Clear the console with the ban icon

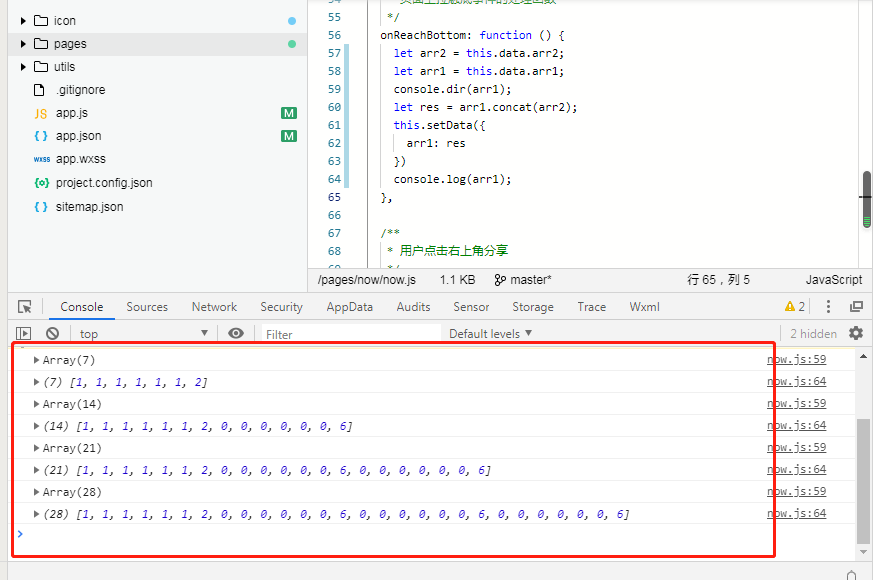coord(52,333)
